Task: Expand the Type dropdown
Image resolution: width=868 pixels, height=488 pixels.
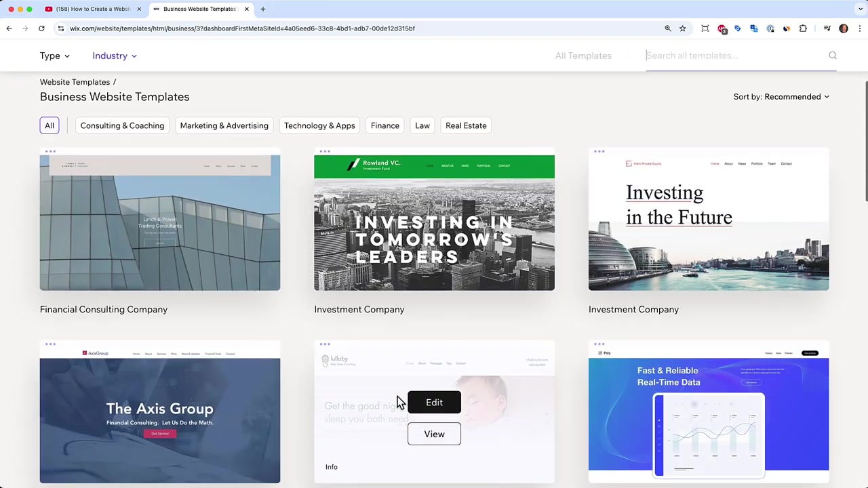Action: [x=55, y=56]
